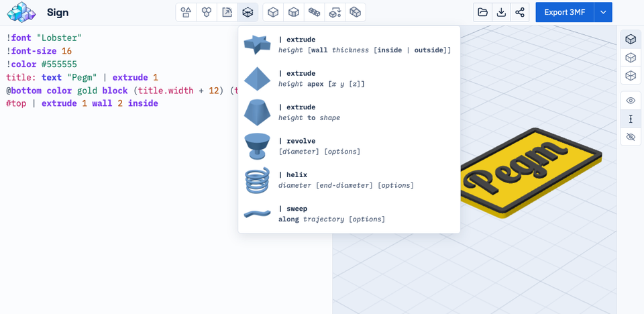
Task: Click the gold Pegm sign model
Action: pyautogui.click(x=531, y=172)
